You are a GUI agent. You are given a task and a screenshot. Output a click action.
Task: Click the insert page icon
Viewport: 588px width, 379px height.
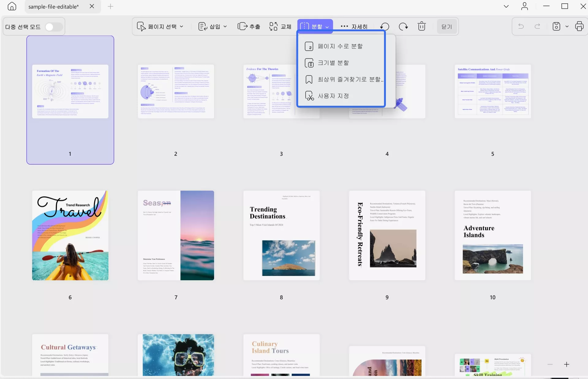point(202,26)
